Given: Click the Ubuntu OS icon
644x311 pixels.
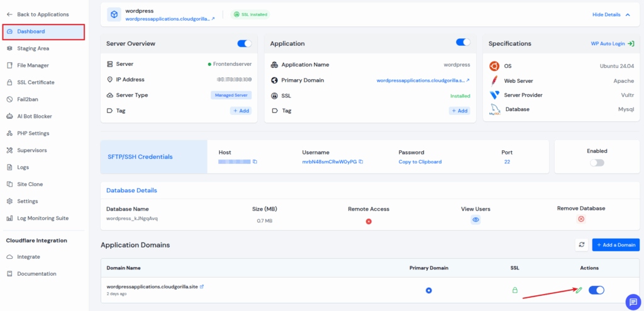Looking at the screenshot, I should tap(494, 66).
